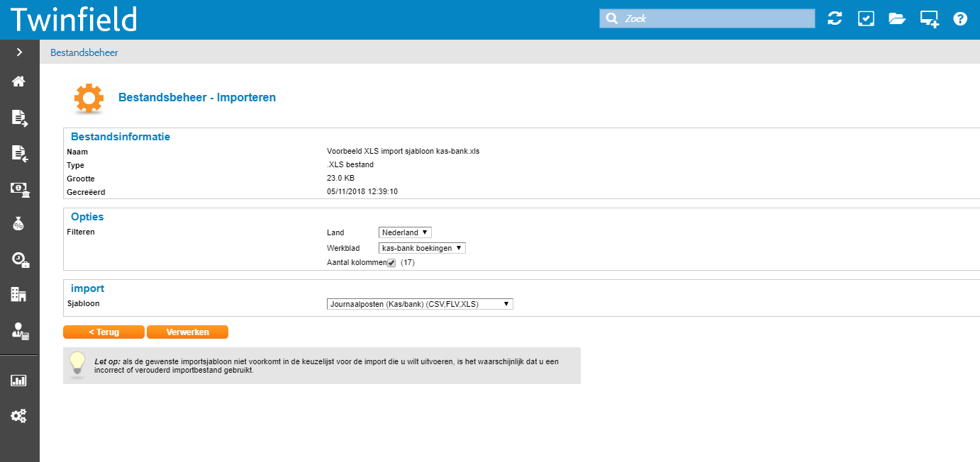Image resolution: width=980 pixels, height=462 pixels.
Task: Expand the sidebar with the chevron arrow
Action: [x=19, y=52]
